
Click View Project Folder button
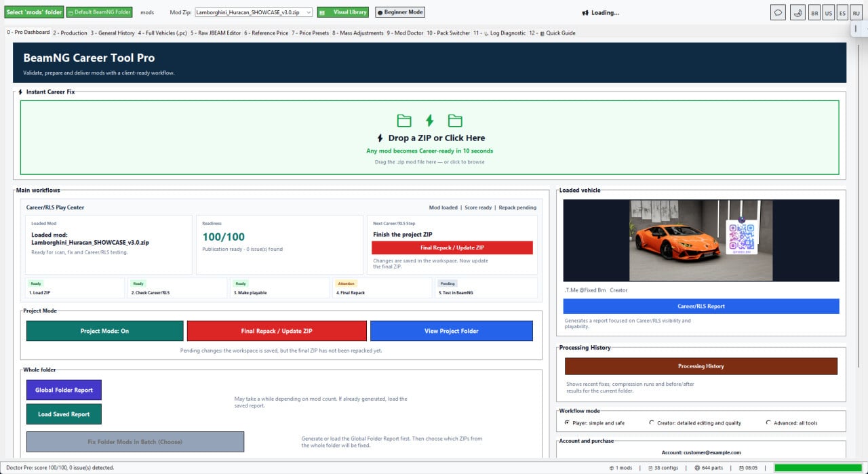pyautogui.click(x=452, y=331)
